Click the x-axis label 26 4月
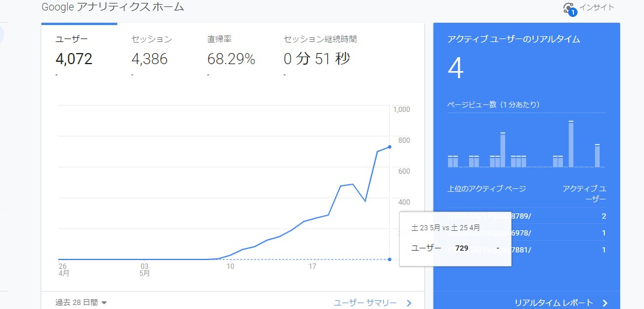The height and width of the screenshot is (309, 644). coord(63,270)
